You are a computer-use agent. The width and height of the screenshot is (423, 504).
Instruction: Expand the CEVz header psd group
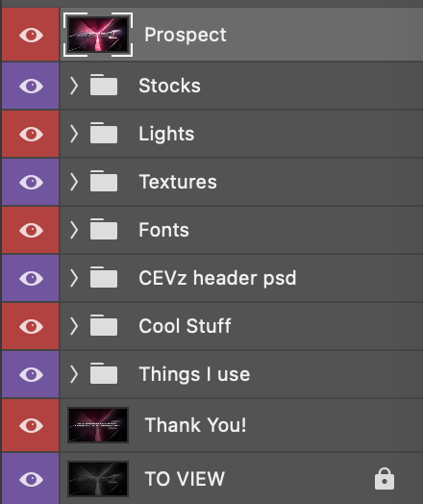click(74, 278)
